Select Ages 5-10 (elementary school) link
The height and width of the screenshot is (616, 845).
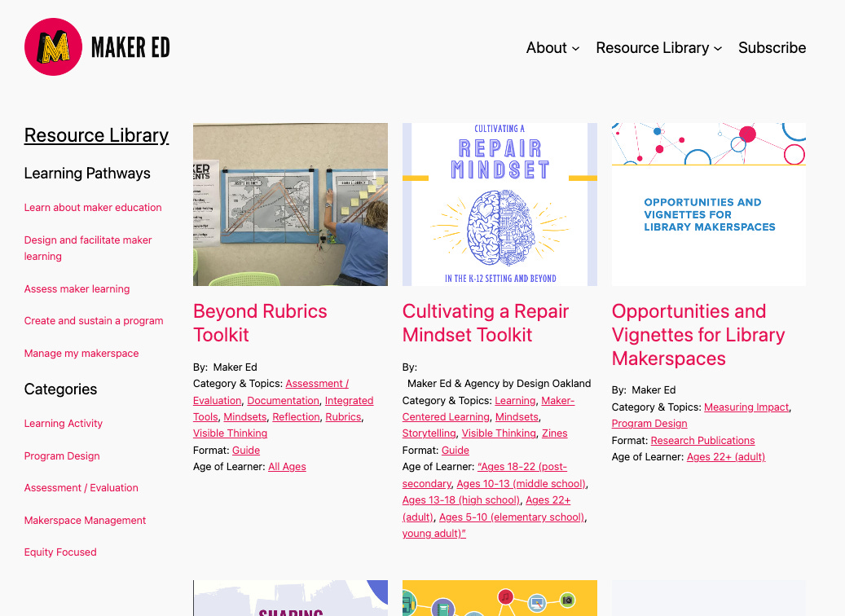click(x=512, y=517)
